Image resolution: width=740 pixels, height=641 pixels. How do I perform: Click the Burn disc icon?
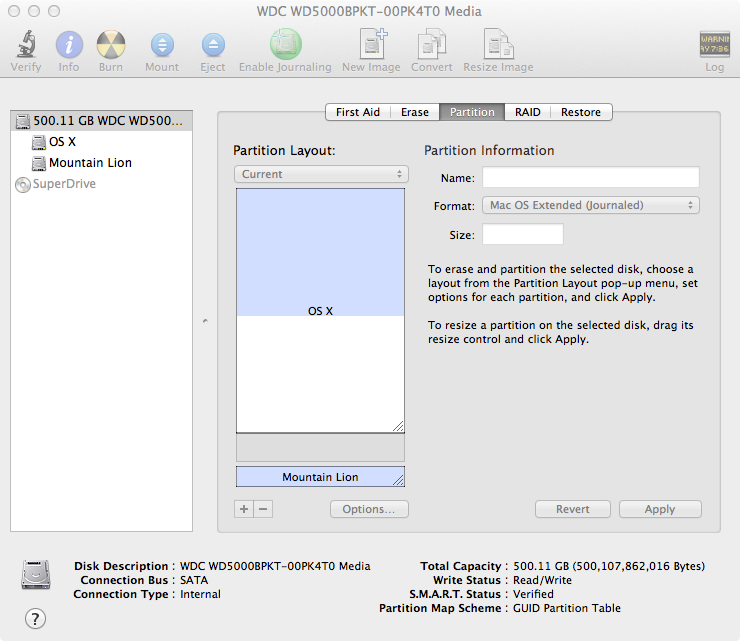click(111, 45)
